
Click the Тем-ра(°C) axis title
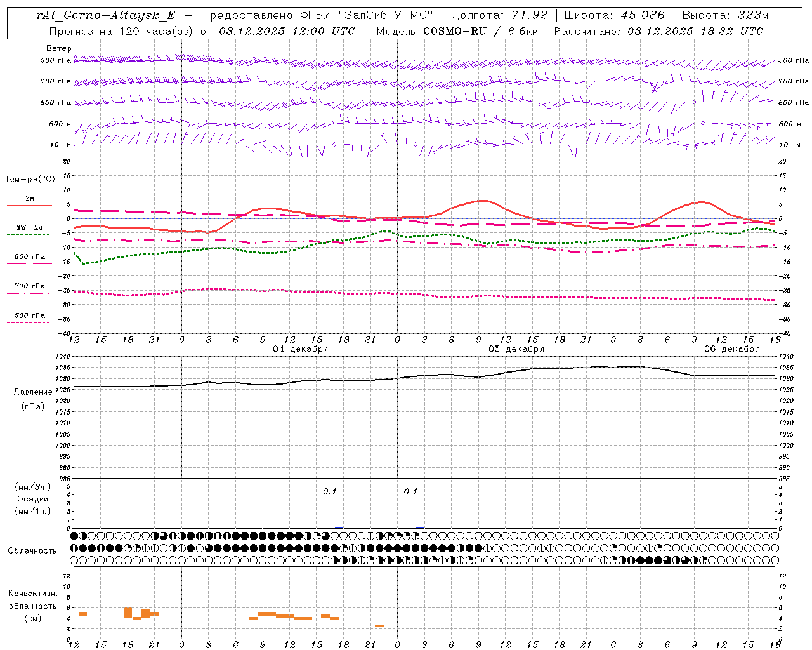[x=30, y=180]
